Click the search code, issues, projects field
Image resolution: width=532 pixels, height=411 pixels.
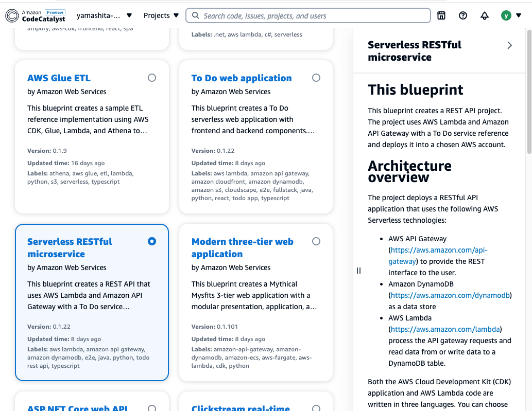tap(308, 15)
